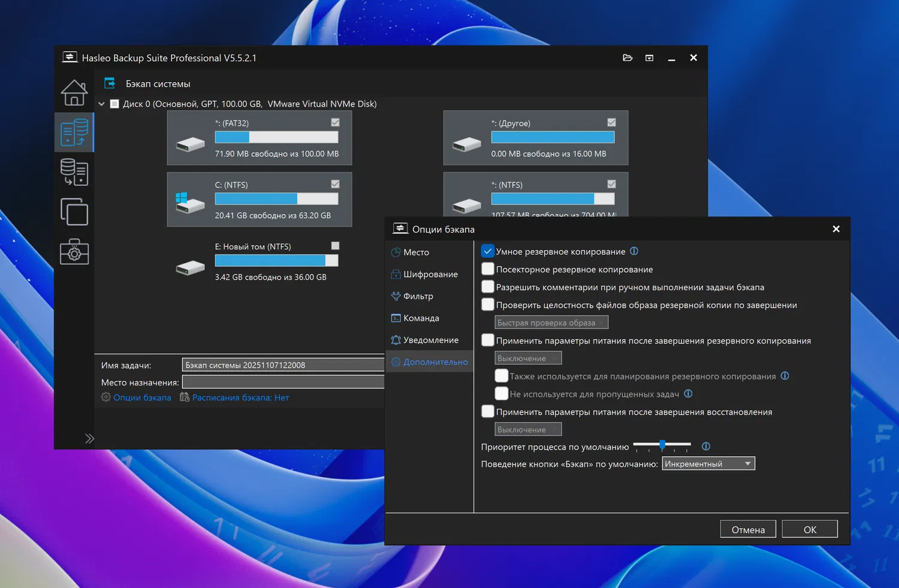Check power settings after завершения восстановления option

tap(488, 412)
